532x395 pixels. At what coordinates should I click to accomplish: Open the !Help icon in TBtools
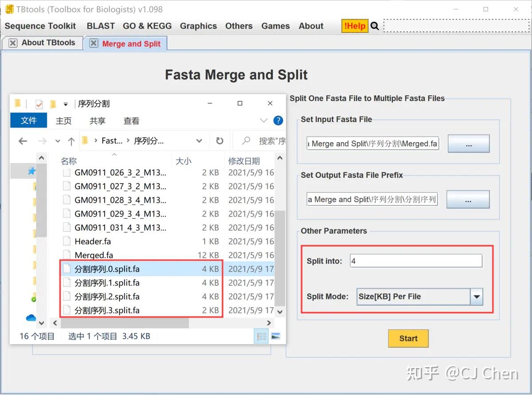[x=354, y=26]
